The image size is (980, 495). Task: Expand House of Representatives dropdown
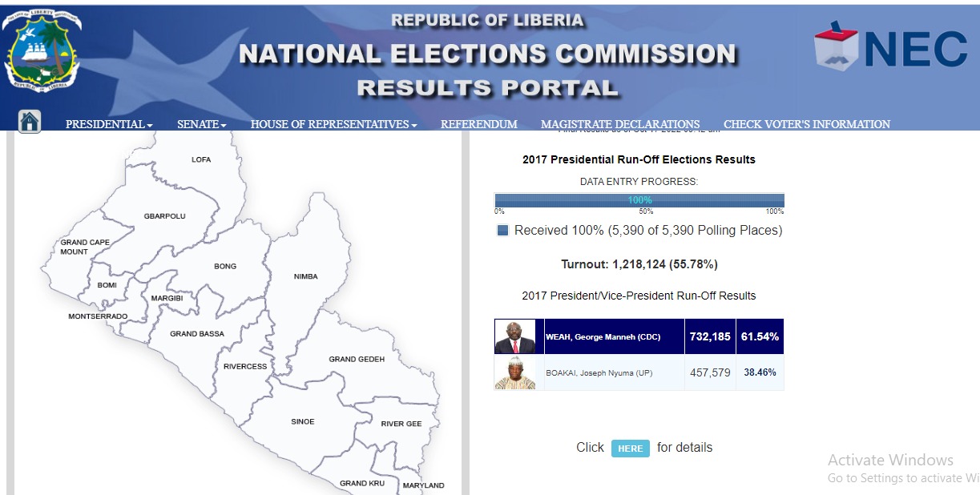(x=333, y=124)
